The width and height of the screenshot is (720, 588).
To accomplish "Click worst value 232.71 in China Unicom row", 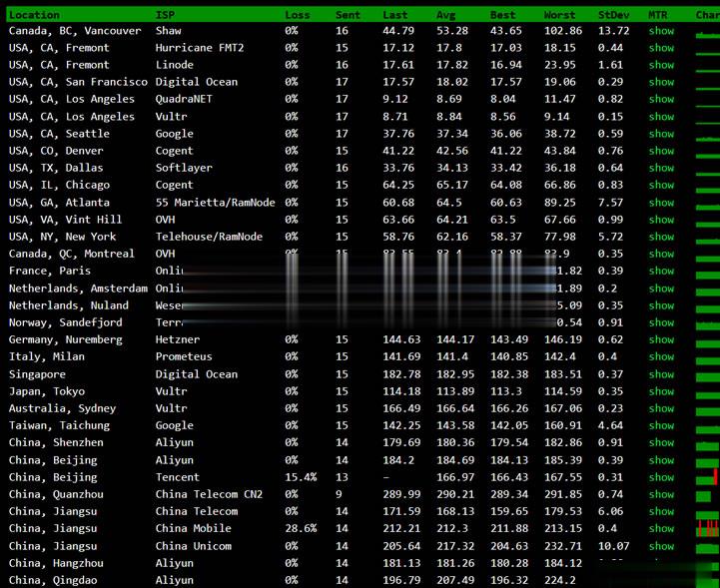I will (563, 546).
